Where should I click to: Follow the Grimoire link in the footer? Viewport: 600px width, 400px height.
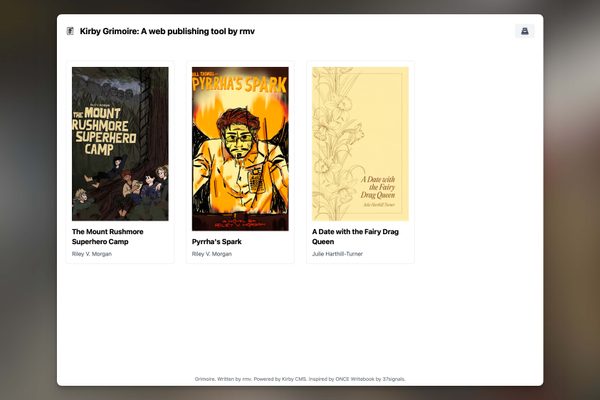click(204, 379)
